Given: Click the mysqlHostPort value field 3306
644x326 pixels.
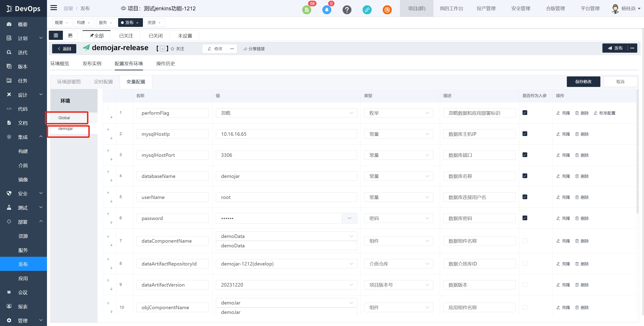Looking at the screenshot, I should [286, 155].
